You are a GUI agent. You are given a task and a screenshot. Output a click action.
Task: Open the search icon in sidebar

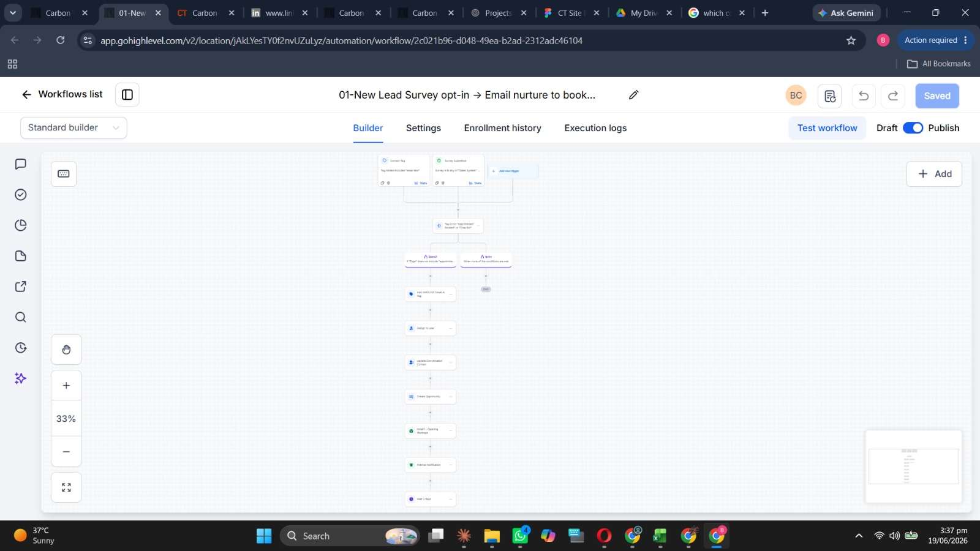tap(21, 317)
